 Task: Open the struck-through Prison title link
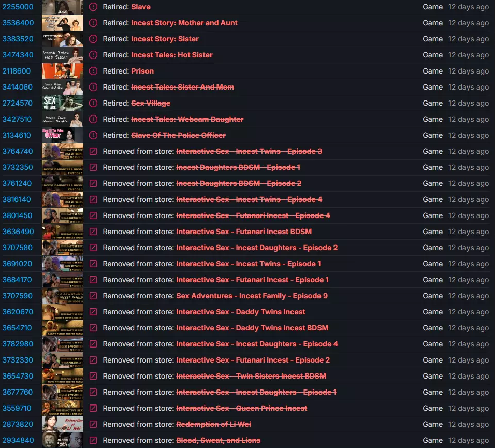142,71
